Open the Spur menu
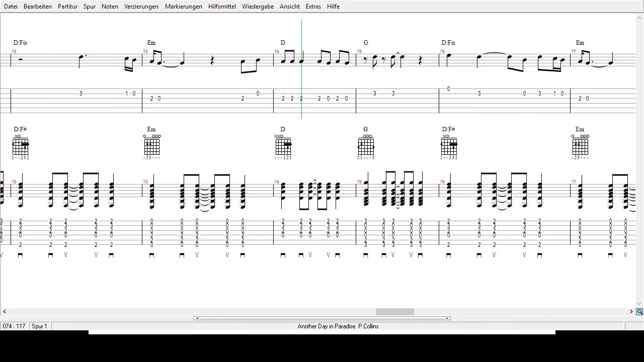Image resolution: width=644 pixels, height=362 pixels. click(90, 7)
